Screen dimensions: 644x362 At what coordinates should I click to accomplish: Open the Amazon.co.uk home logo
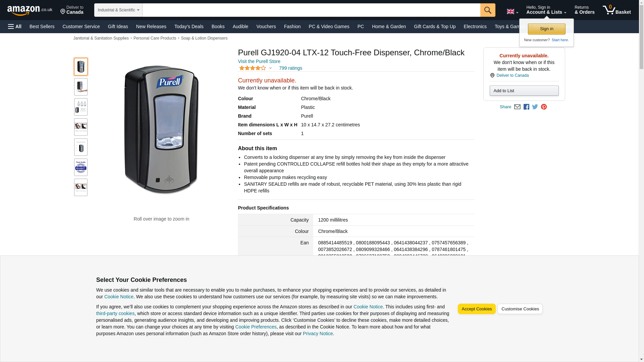point(30,10)
